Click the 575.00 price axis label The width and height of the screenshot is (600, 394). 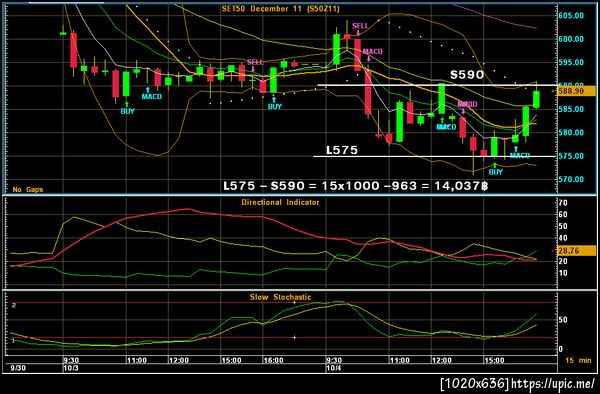pos(571,156)
